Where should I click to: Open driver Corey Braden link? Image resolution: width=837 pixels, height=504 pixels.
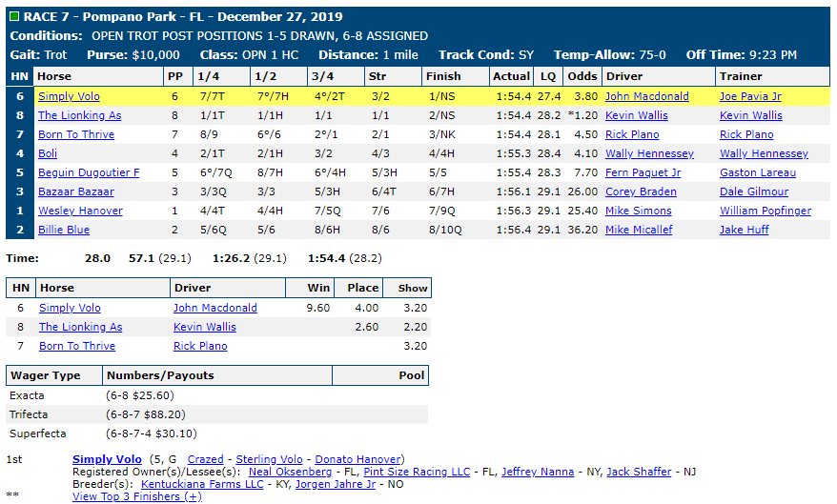click(641, 192)
